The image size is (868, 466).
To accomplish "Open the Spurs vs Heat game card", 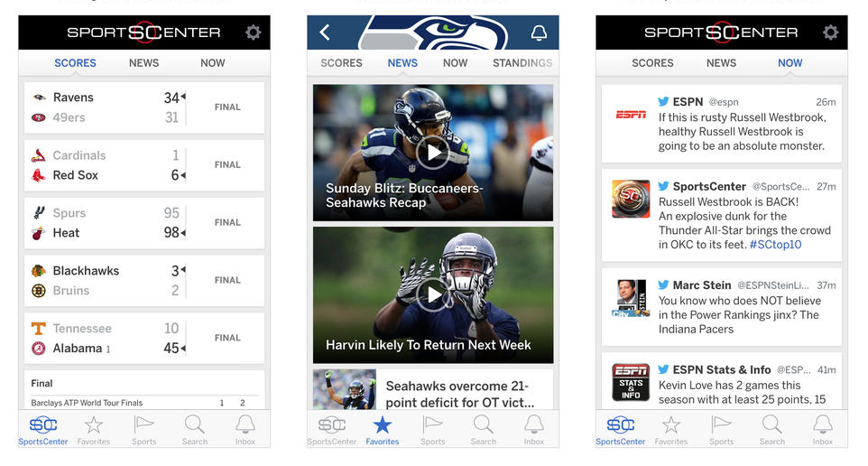I will pyautogui.click(x=144, y=223).
